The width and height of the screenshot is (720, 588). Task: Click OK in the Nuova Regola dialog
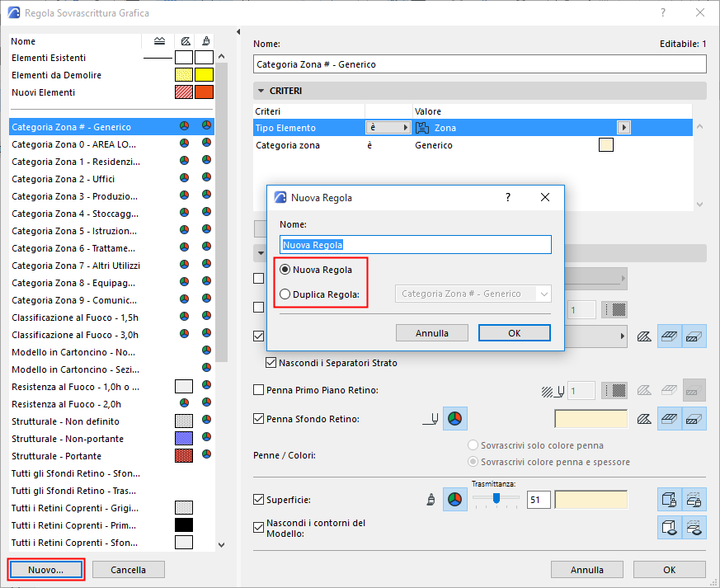[515, 333]
